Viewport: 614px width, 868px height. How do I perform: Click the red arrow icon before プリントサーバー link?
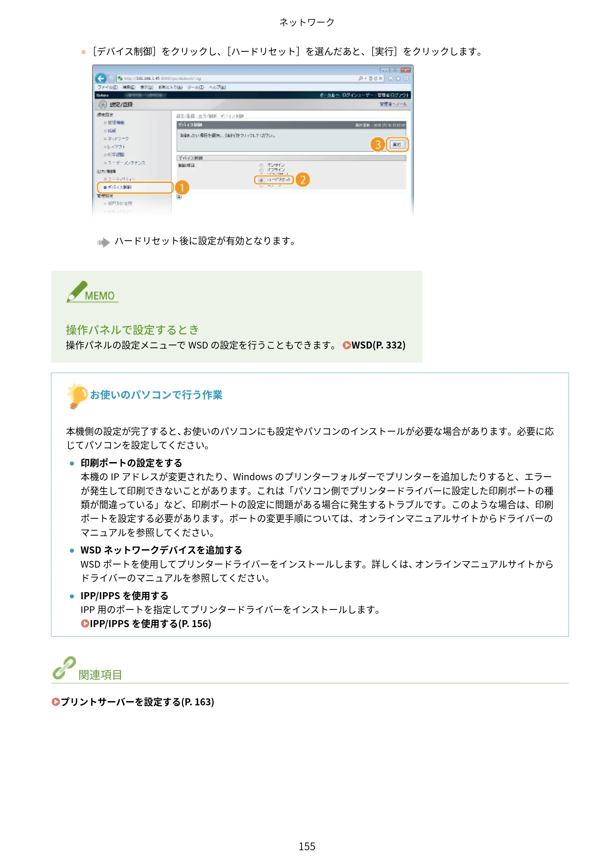[56, 702]
